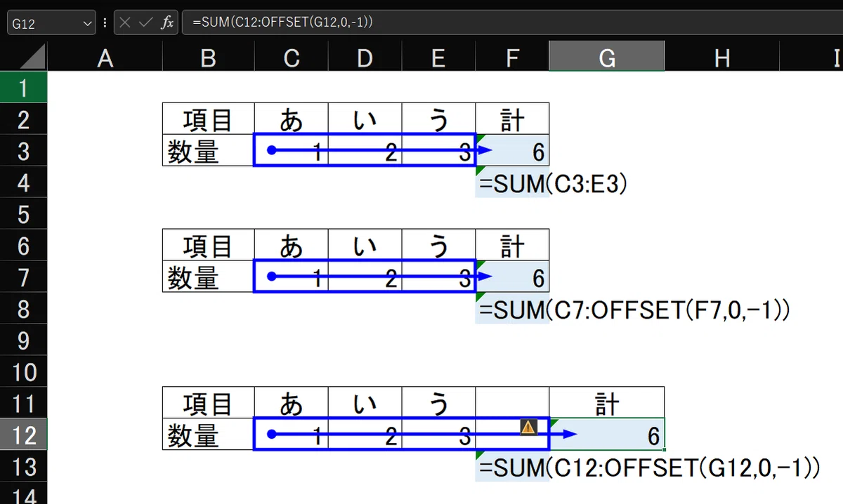Select column H header
The height and width of the screenshot is (504, 843).
722,58
